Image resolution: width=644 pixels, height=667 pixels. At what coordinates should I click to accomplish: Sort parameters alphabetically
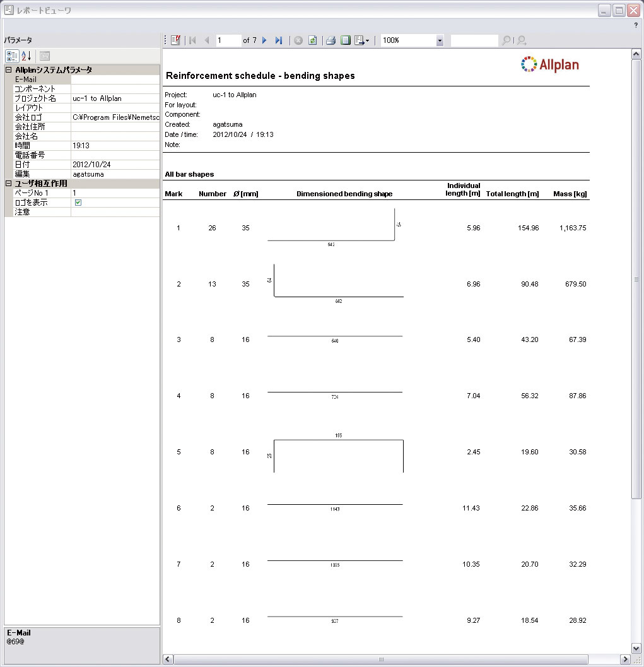pos(26,56)
